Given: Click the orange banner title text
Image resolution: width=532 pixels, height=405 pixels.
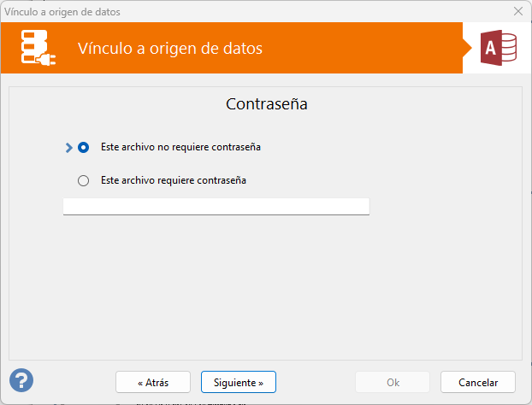Looking at the screenshot, I should (169, 49).
